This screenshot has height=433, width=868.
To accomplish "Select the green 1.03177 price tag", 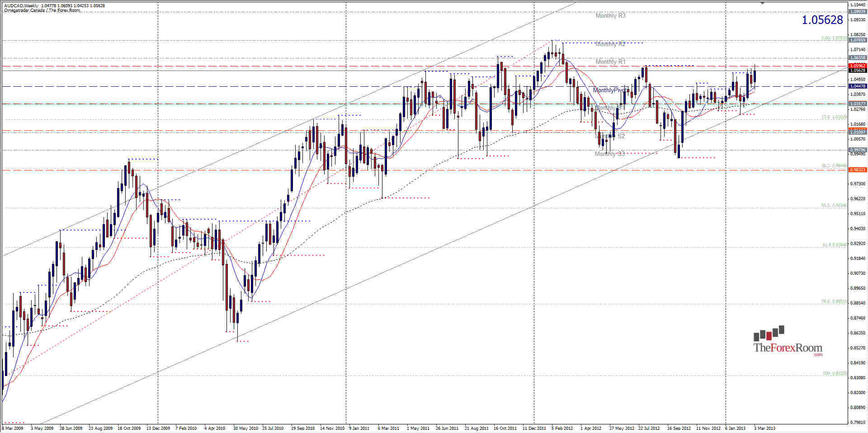I will tap(856, 103).
